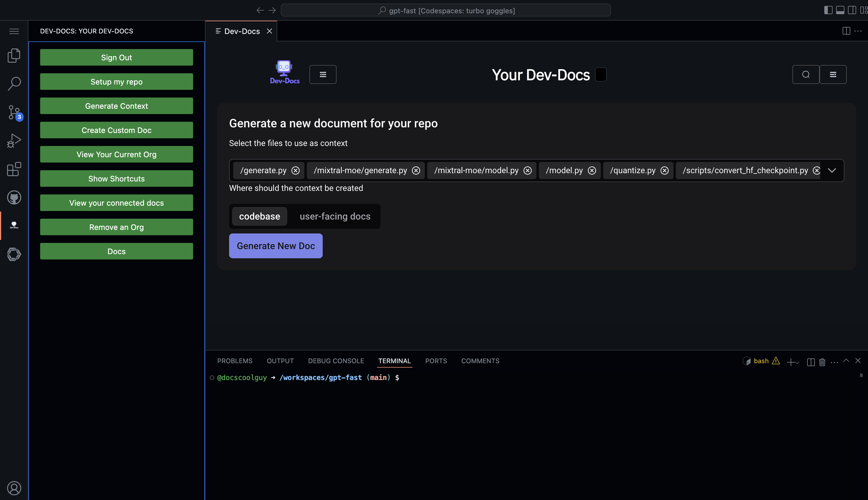This screenshot has width=868, height=500.
Task: Switch to the PROBLEMS panel tab
Action: [235, 361]
